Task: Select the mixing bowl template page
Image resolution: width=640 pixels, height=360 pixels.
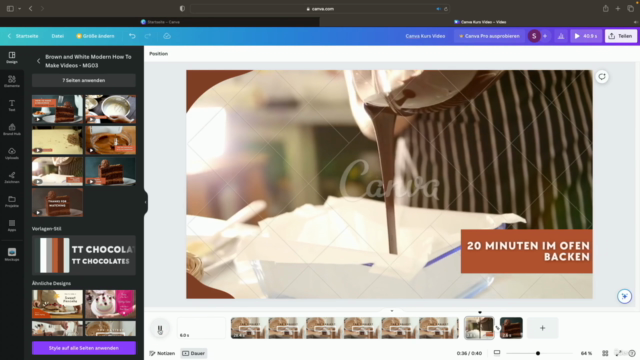Action: point(111,109)
